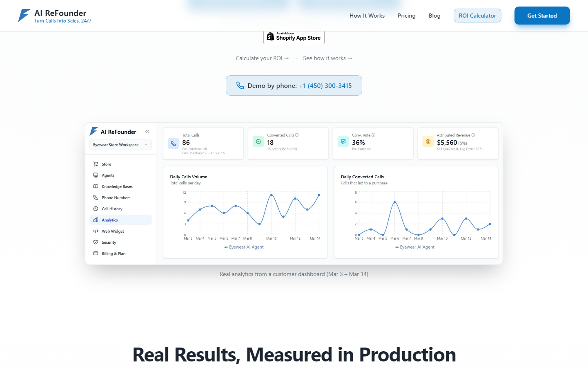The width and height of the screenshot is (588, 368).
Task: Select Analytics in the dashboard sidebar
Action: (x=120, y=220)
